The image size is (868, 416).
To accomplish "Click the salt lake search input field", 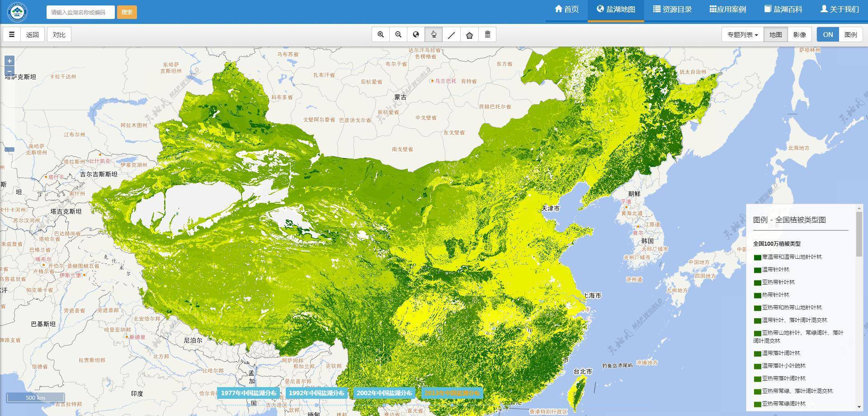I will 80,12.
